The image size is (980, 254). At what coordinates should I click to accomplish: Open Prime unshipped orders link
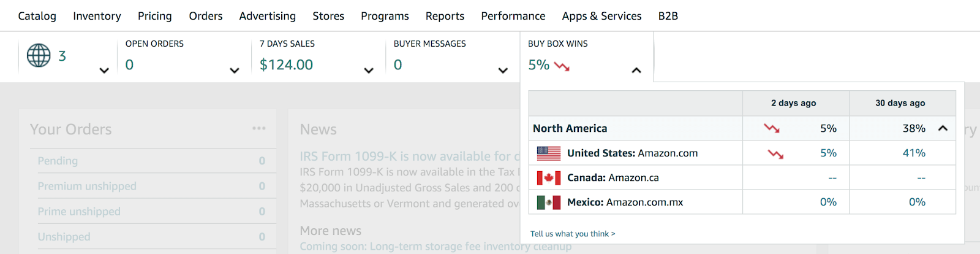(x=79, y=211)
